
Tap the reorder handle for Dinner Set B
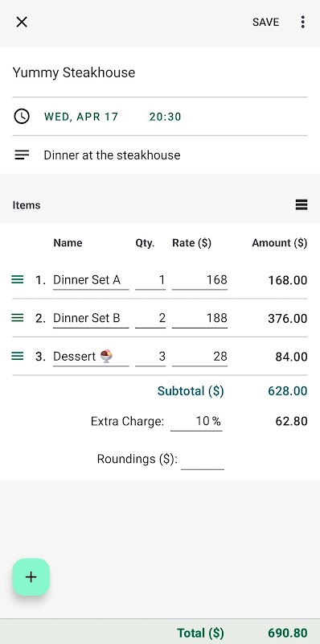point(17,317)
